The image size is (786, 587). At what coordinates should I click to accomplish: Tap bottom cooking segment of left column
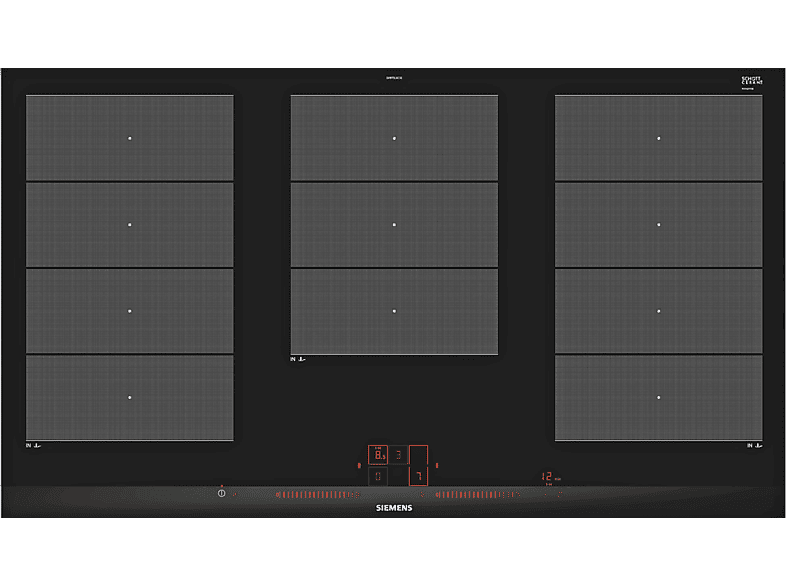coord(130,398)
